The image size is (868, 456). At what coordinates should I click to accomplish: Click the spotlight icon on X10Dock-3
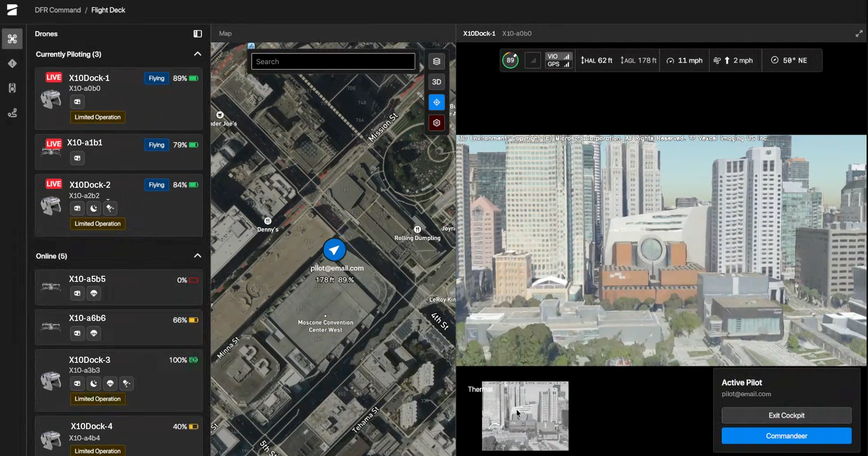coord(127,384)
